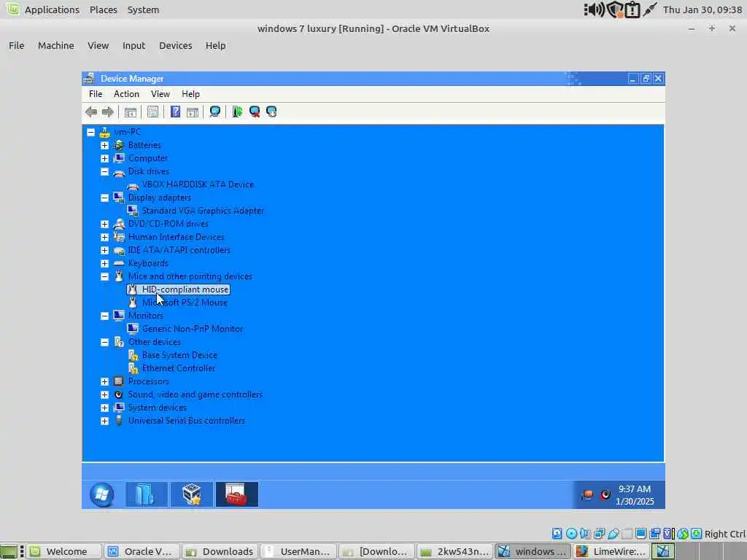
Task: Click the Back arrow in Device Manager toolbar
Action: [91, 112]
